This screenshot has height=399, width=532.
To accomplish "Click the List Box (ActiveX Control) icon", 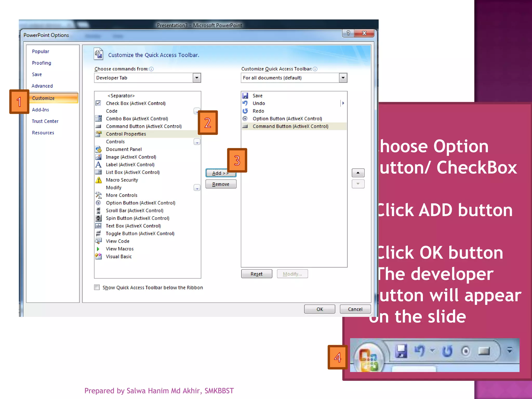I will coord(98,172).
